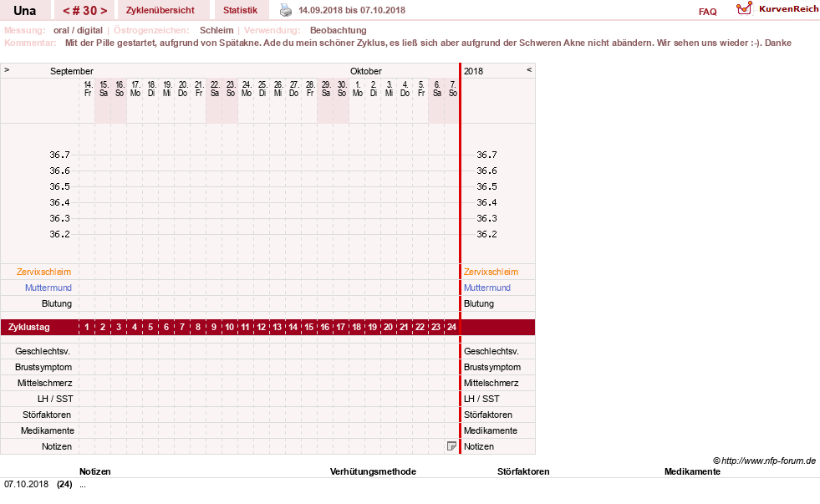
Task: Expand chart with the > arrow near September
Action: click(x=7, y=69)
